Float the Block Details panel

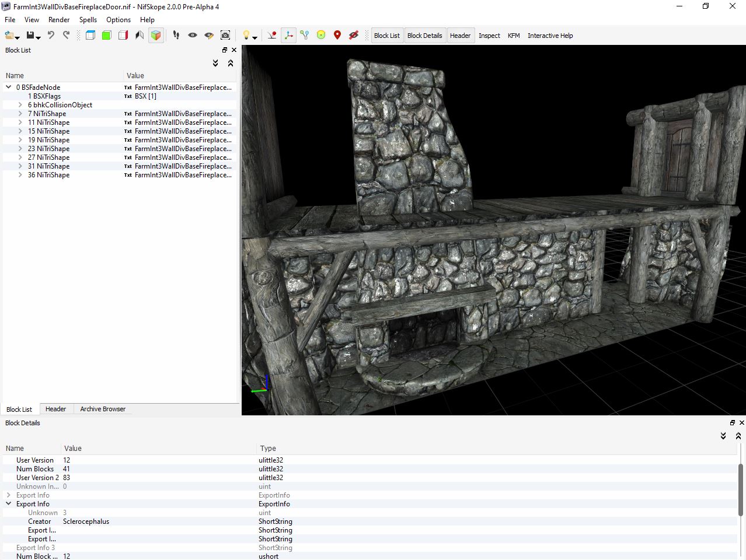tap(733, 423)
